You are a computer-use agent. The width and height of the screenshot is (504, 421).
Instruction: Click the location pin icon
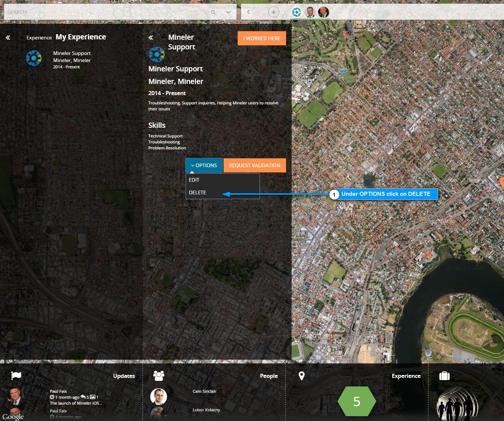(302, 376)
